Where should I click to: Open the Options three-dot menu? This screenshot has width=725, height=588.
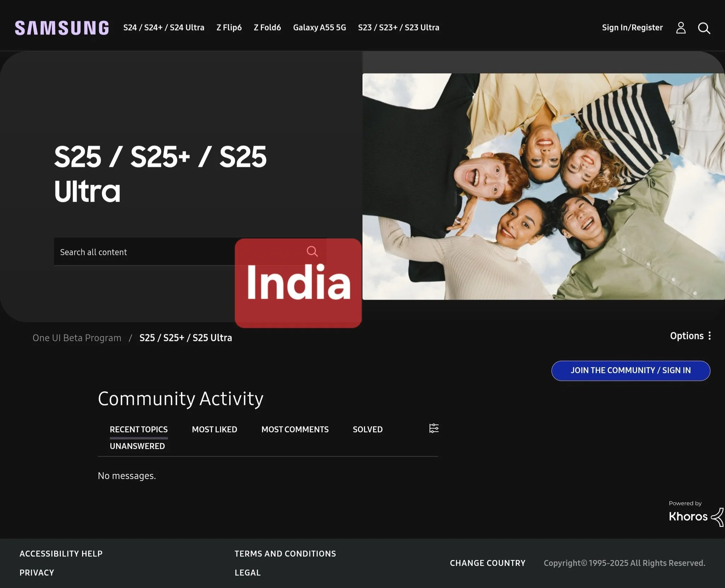click(x=691, y=336)
